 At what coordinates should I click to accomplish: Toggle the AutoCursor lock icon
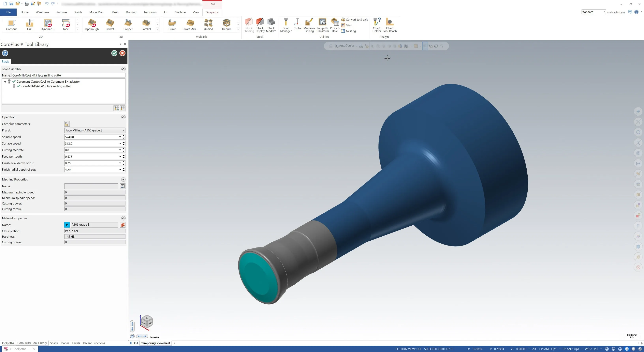click(x=331, y=46)
